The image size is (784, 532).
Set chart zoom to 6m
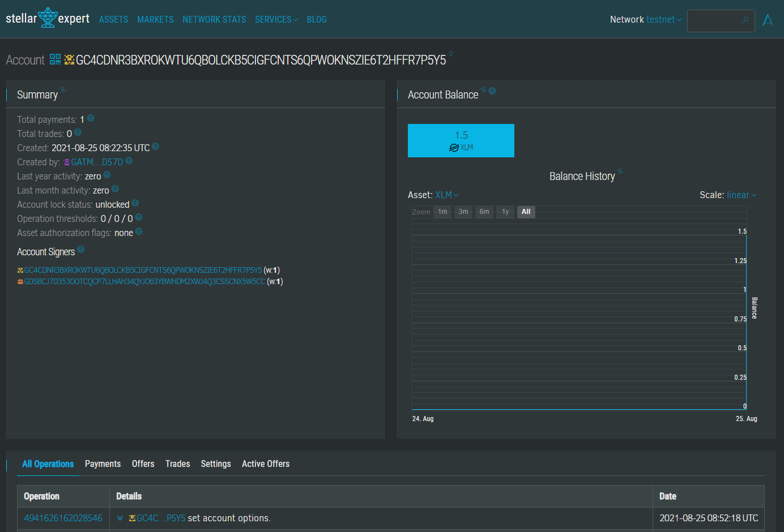point(484,212)
